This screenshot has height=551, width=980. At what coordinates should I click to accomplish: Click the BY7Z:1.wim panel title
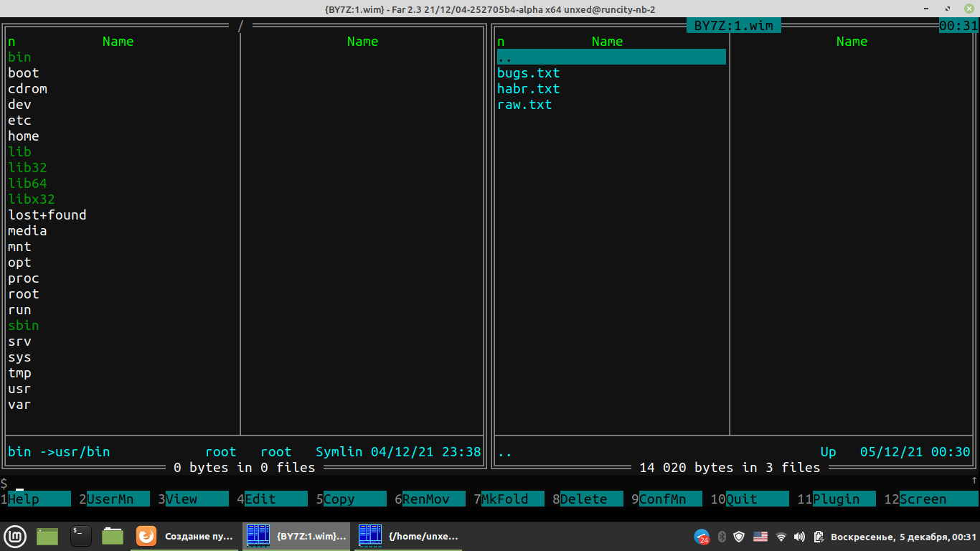coord(734,26)
